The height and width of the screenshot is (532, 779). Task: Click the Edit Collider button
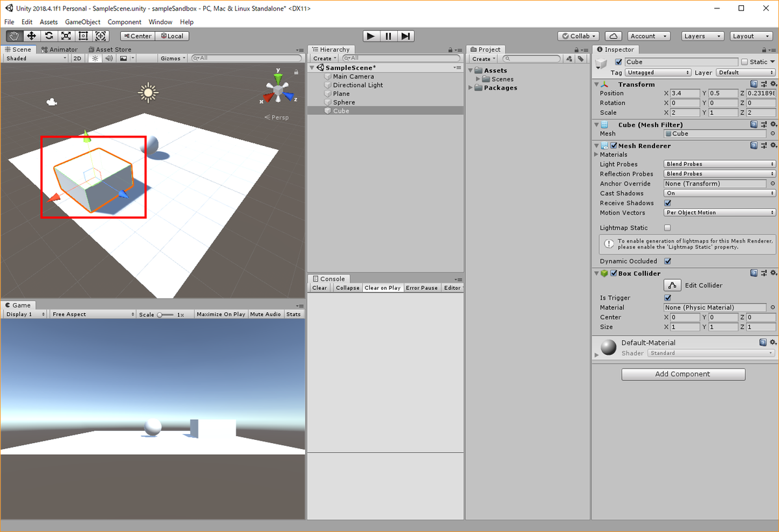coord(672,285)
